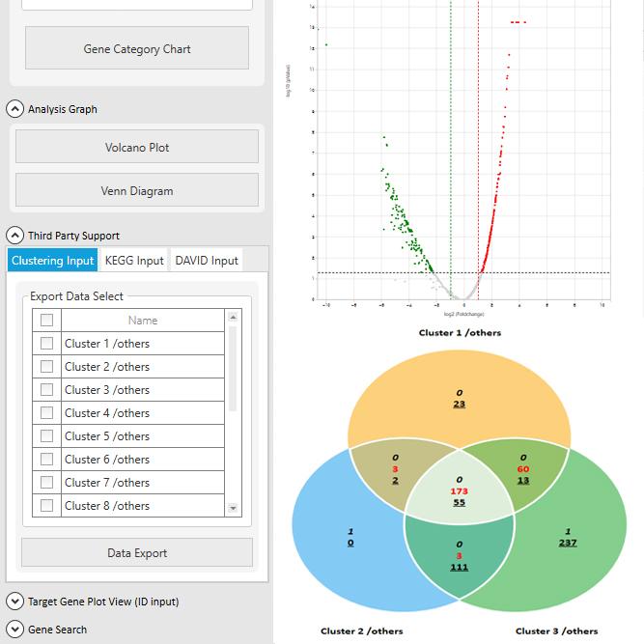Viewport: 644px width, 644px height.
Task: Click the Name column header
Action: [x=143, y=320]
